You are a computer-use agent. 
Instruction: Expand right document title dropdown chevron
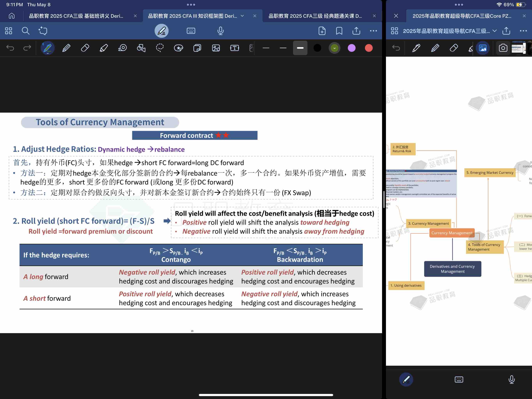pyautogui.click(x=495, y=31)
